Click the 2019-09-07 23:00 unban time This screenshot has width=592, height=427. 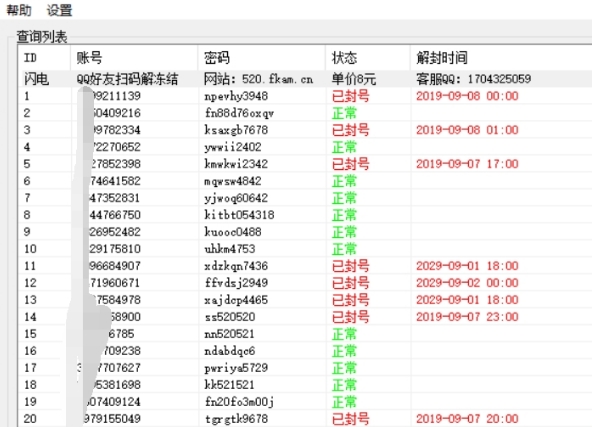tap(467, 317)
